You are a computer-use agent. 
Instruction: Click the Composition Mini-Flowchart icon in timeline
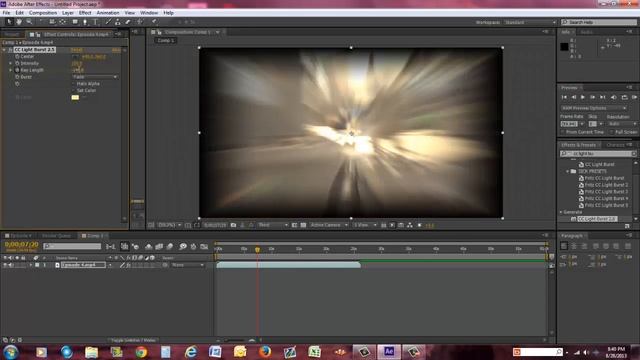(x=111, y=246)
